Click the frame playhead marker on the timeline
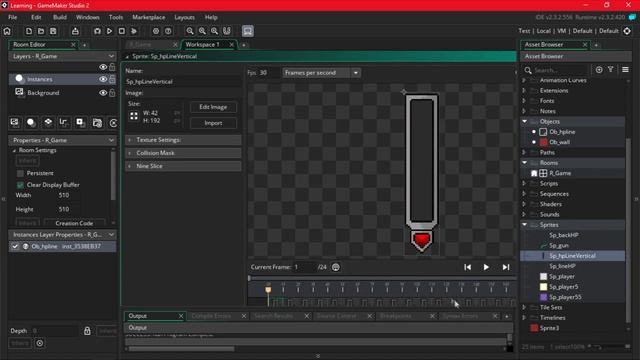640x360 pixels. click(268, 290)
